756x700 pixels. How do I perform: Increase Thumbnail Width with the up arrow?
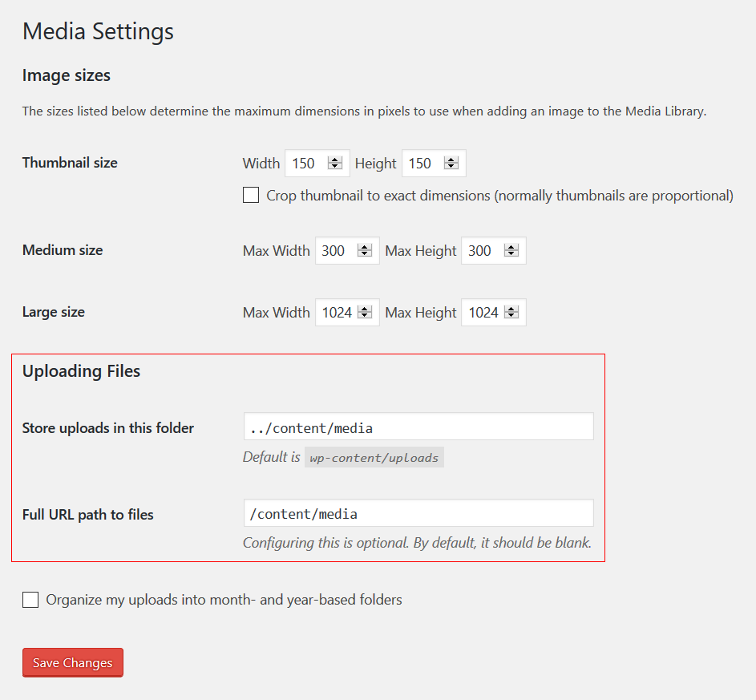coord(335,160)
